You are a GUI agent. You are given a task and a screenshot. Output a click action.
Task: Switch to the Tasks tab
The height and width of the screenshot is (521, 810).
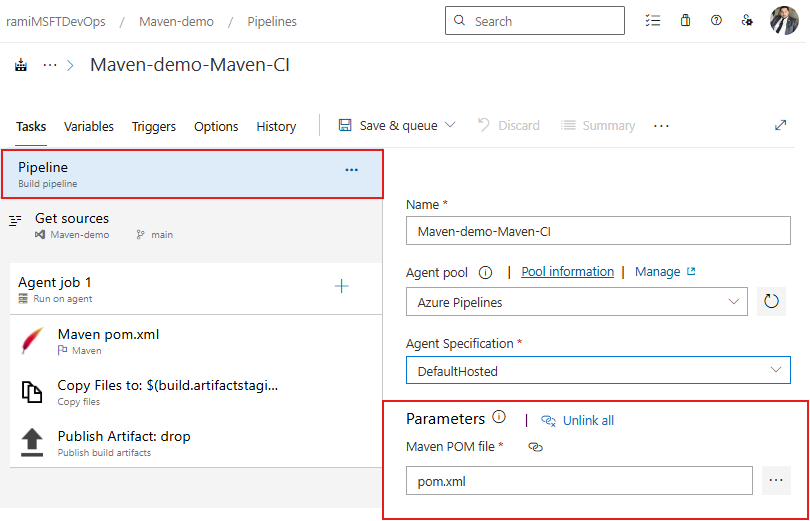(31, 127)
